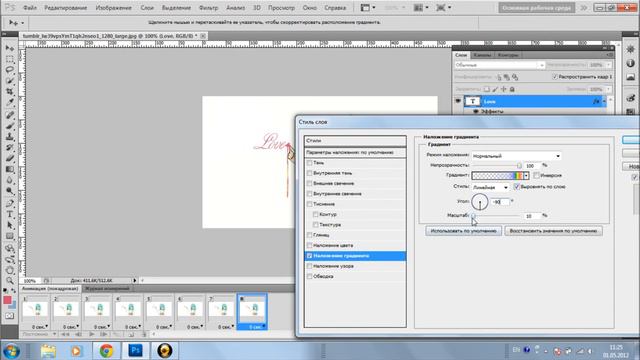Click the gradient angle dial
Viewport: 640px width, 360px height.
(x=480, y=202)
